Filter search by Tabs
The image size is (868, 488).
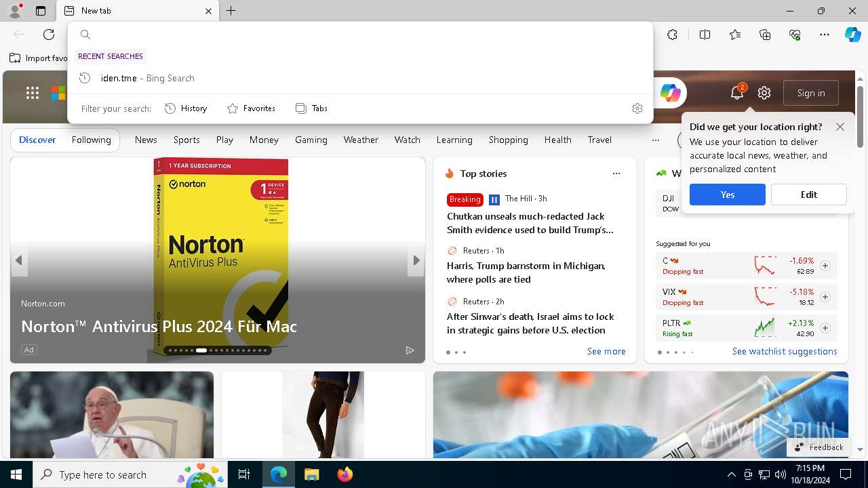311,108
